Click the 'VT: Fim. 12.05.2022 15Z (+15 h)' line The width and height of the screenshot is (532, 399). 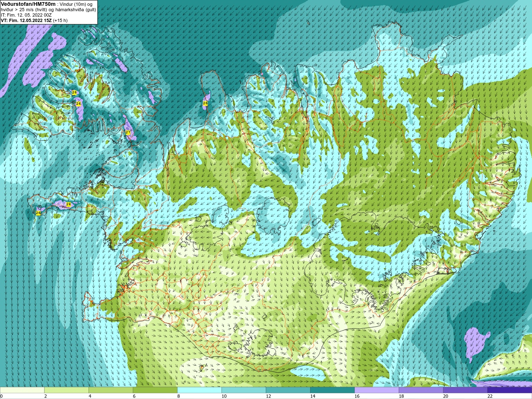pos(34,20)
